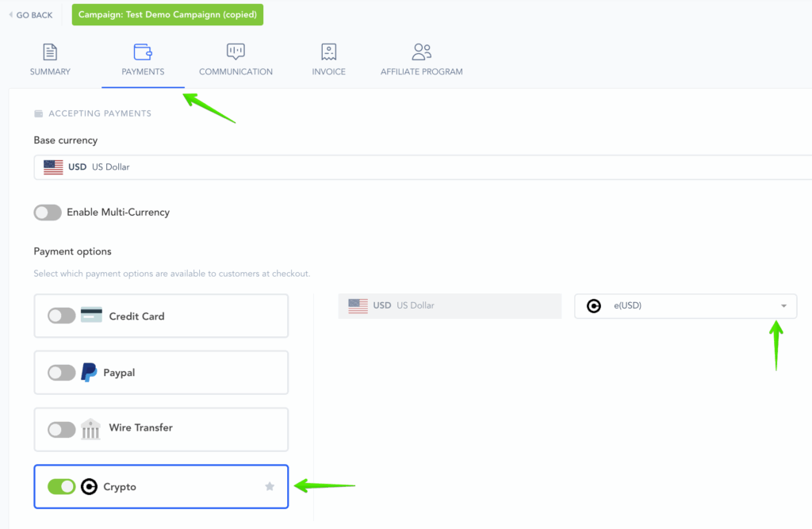Expand the e(USD) crypto currency dropdown
812x529 pixels.
(x=685, y=306)
